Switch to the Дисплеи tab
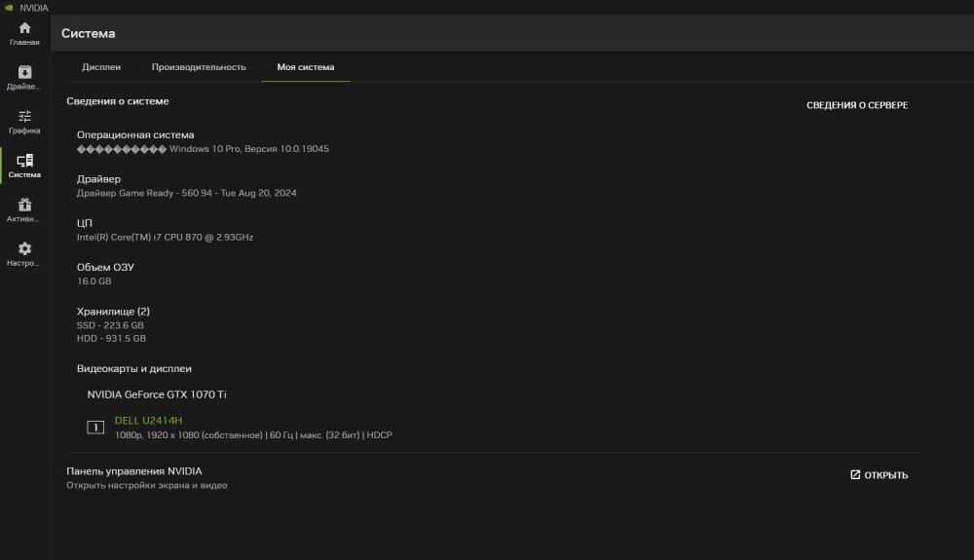974x560 pixels. (x=101, y=67)
